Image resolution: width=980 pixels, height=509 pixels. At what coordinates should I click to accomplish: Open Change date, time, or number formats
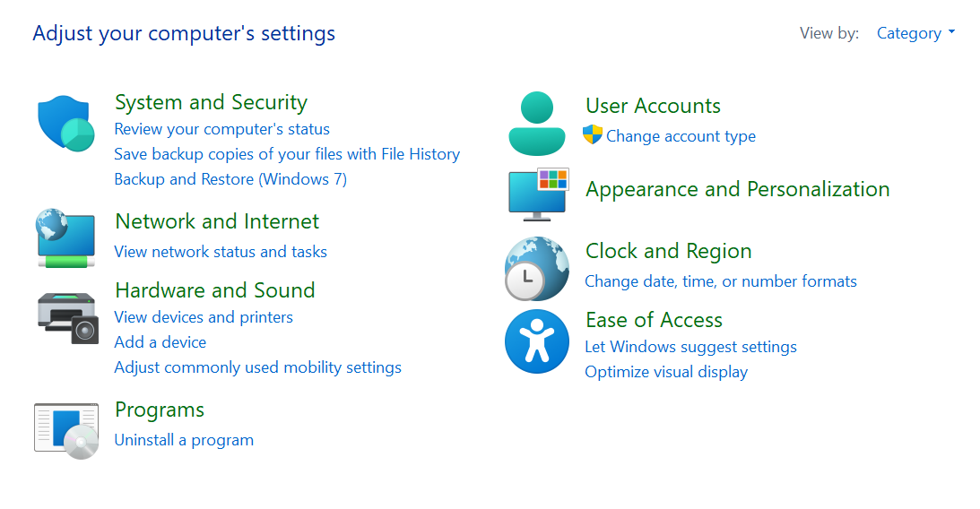(x=721, y=281)
